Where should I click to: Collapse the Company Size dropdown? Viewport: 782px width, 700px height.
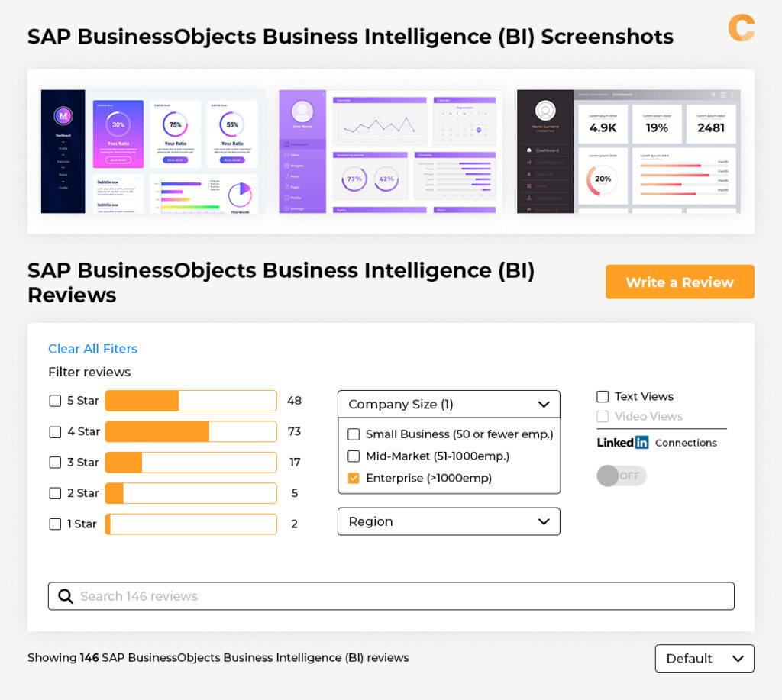click(544, 404)
